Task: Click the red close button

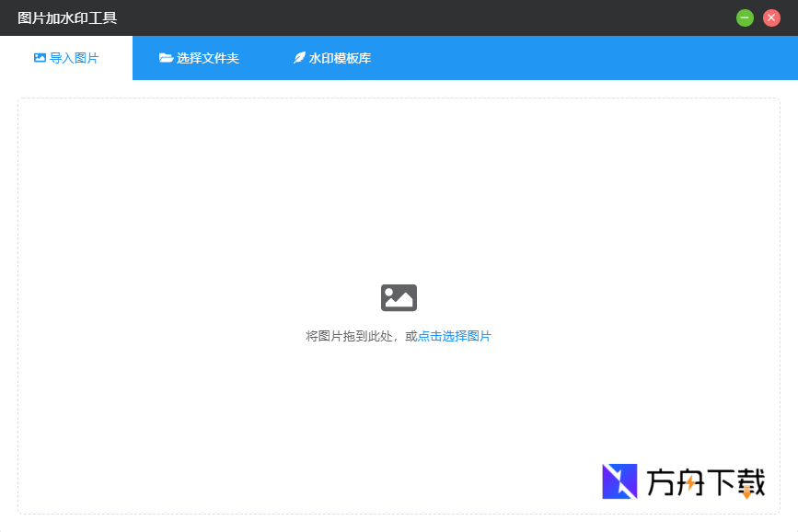Action: (771, 17)
